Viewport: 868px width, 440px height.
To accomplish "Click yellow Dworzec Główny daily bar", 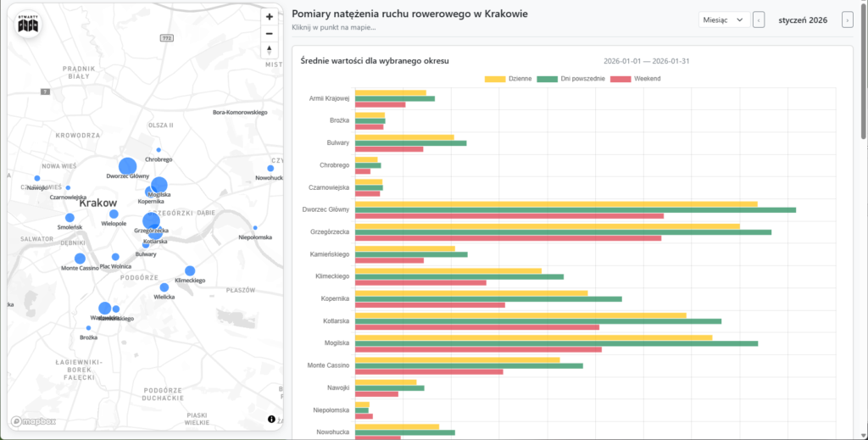I will [555, 203].
